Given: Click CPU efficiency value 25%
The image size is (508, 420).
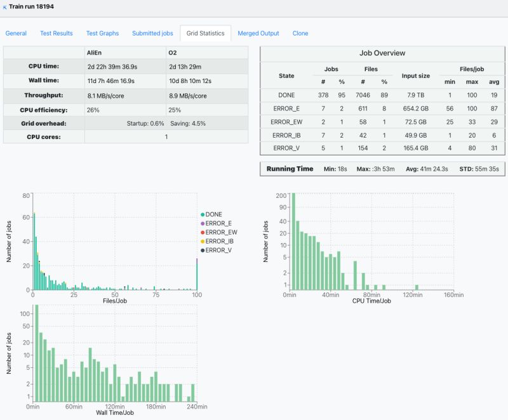Looking at the screenshot, I should (175, 110).
